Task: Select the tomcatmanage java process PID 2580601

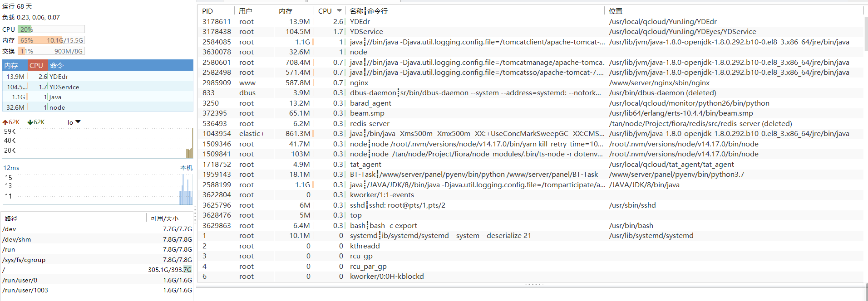Action: 530,62
